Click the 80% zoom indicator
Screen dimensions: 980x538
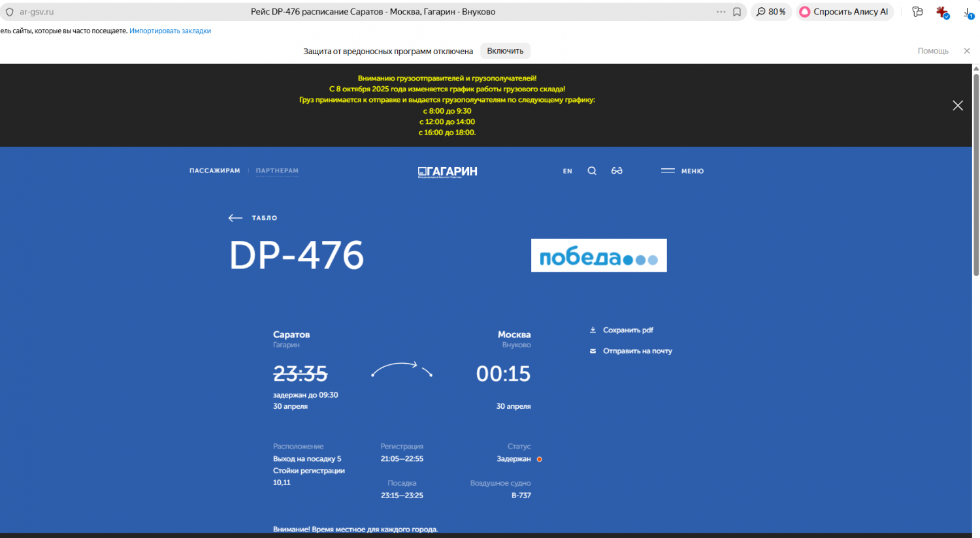772,12
